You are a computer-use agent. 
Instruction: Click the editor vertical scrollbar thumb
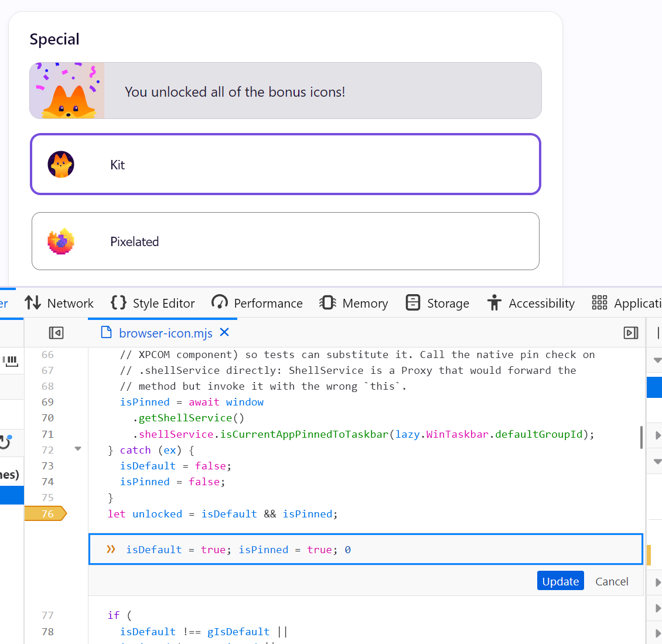click(641, 437)
